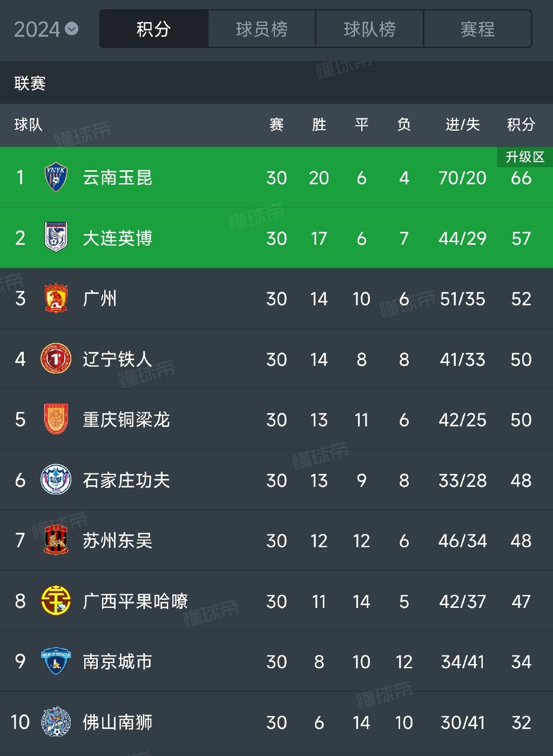Click the 云南玉昆 team crest

[x=56, y=177]
